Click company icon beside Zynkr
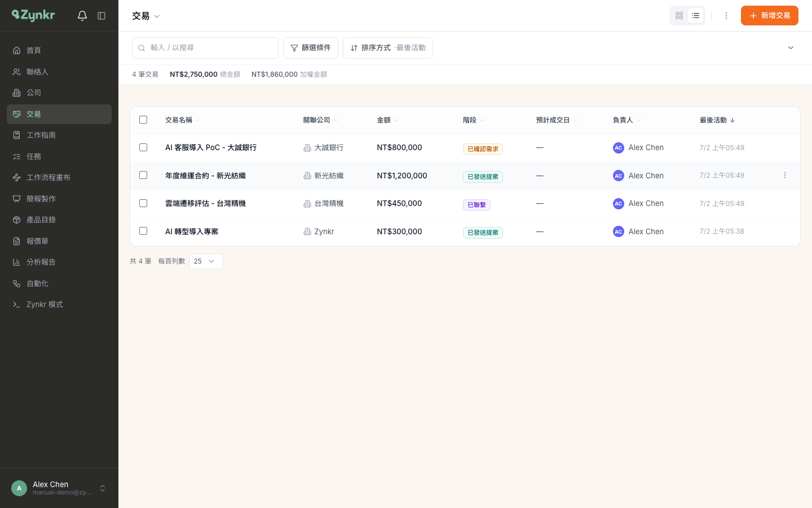The width and height of the screenshot is (812, 508). coord(307,231)
